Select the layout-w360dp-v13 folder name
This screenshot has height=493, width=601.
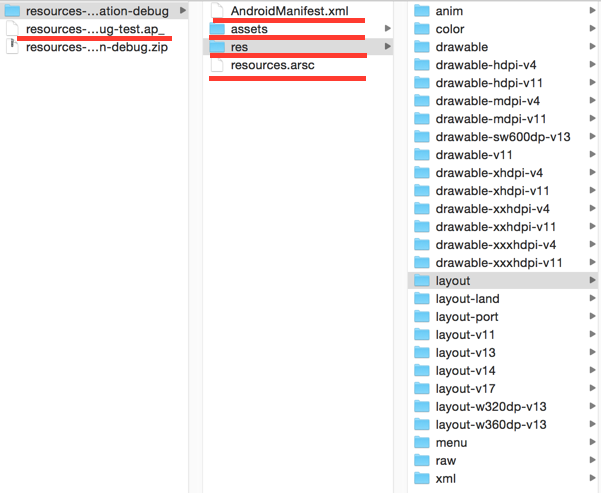(x=491, y=425)
